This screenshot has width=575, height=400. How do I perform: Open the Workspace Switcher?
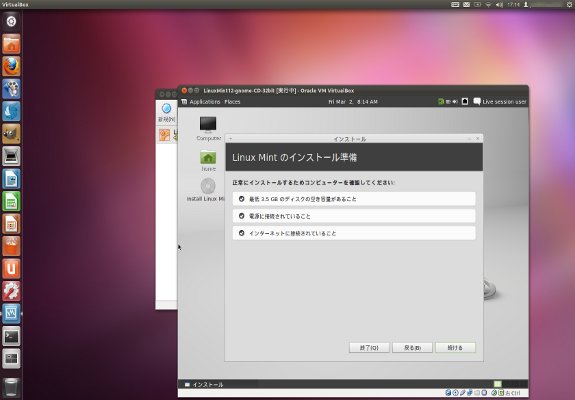11,358
